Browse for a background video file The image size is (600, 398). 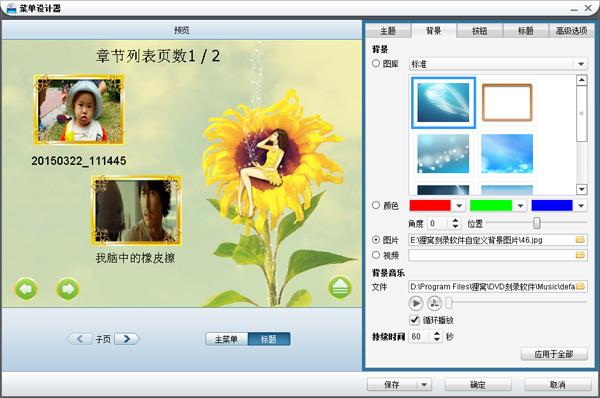click(x=580, y=255)
